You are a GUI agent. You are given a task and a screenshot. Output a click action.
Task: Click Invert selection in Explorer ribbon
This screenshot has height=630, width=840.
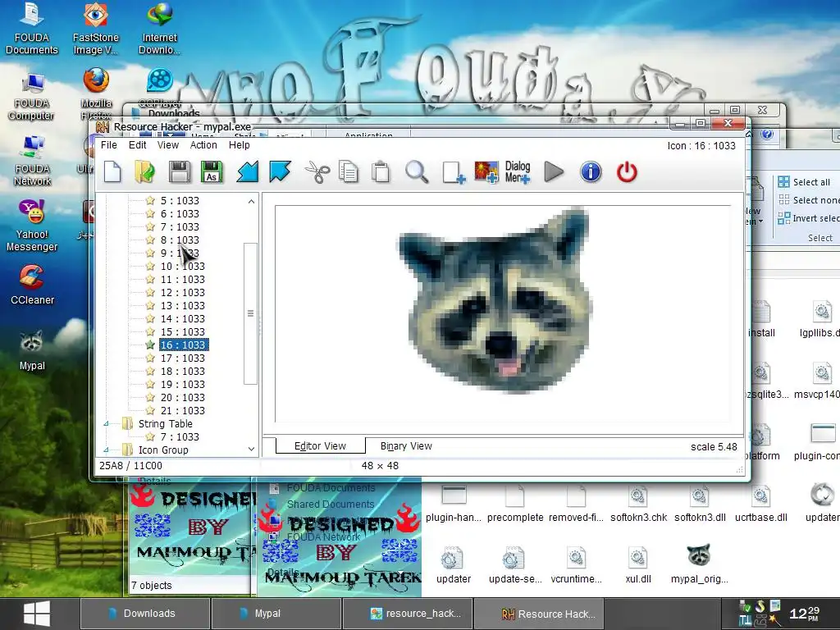(808, 218)
